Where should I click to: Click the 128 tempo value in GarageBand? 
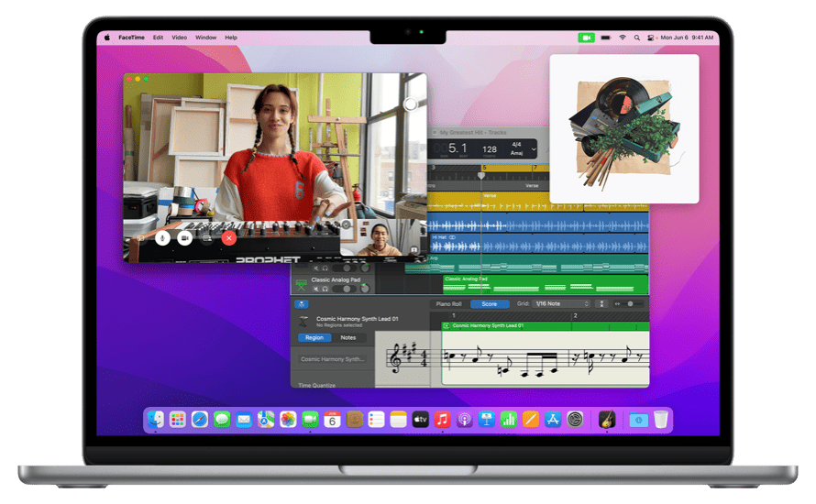pyautogui.click(x=490, y=149)
